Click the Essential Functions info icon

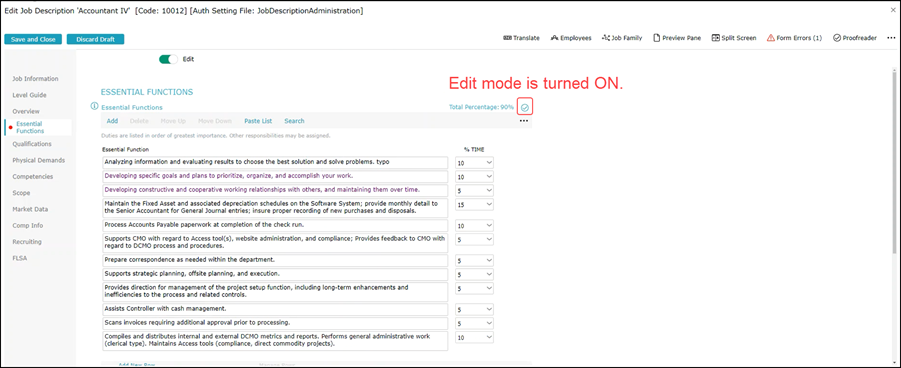pos(94,106)
